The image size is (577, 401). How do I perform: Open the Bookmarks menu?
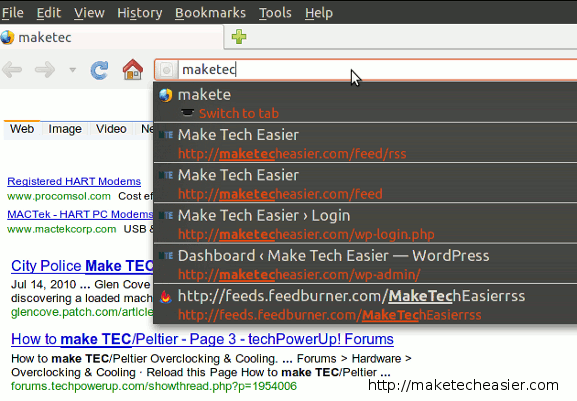(x=210, y=13)
